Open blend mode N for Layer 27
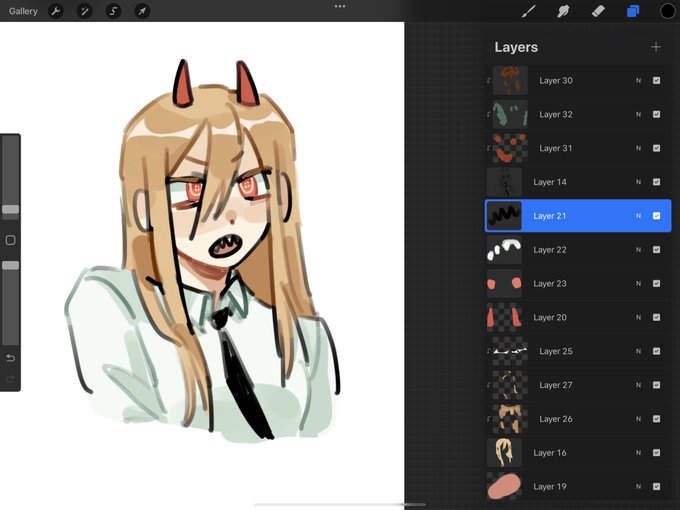This screenshot has width=680, height=510. (x=638, y=385)
